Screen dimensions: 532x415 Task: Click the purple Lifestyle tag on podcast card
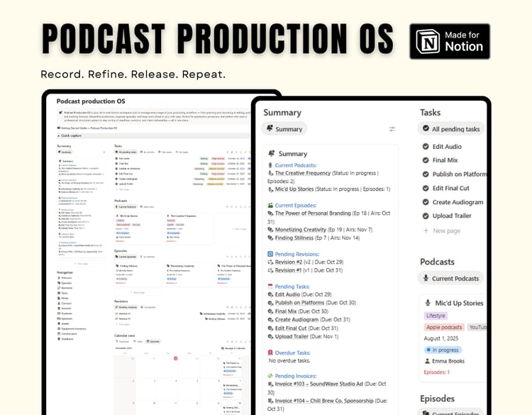coord(436,316)
